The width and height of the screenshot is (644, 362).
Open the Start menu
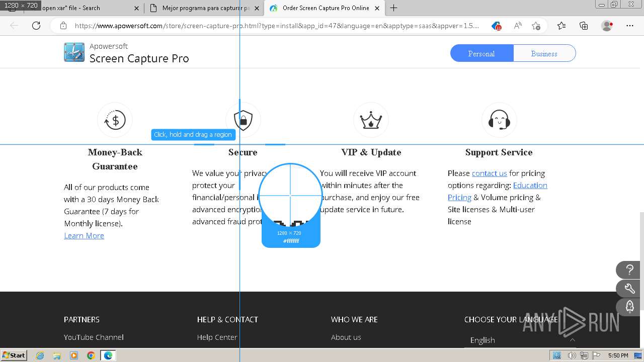[x=14, y=355]
